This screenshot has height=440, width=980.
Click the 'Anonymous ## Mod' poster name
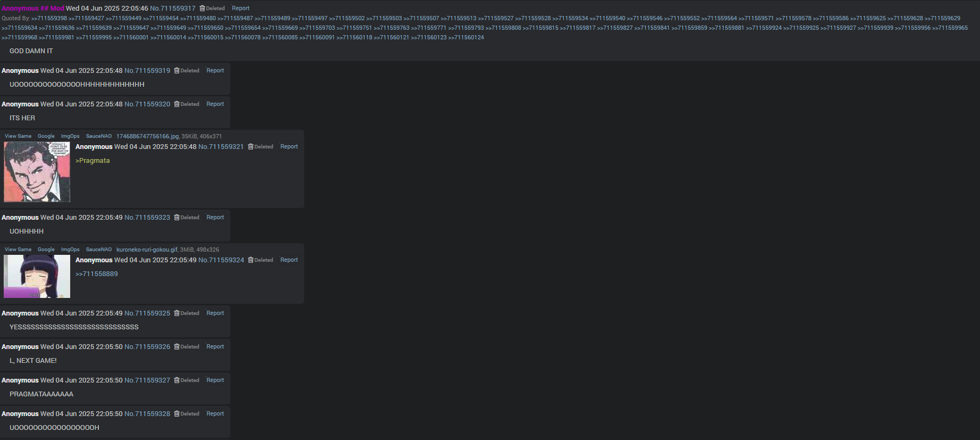coord(33,9)
